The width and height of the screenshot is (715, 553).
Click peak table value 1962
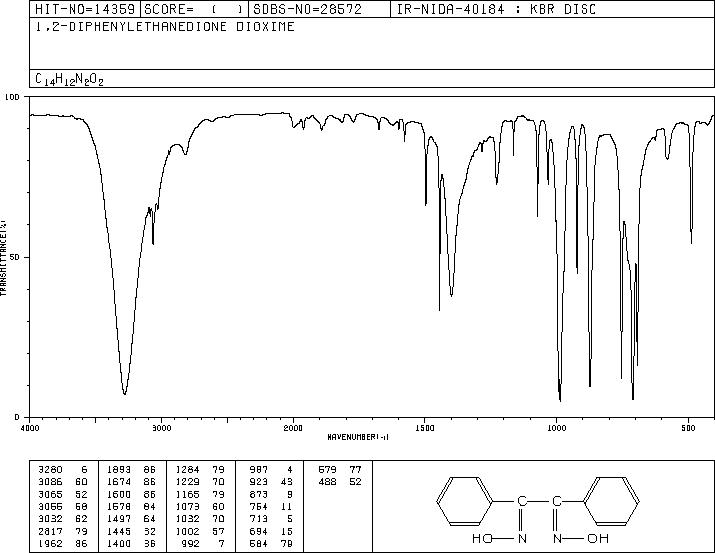point(50,544)
